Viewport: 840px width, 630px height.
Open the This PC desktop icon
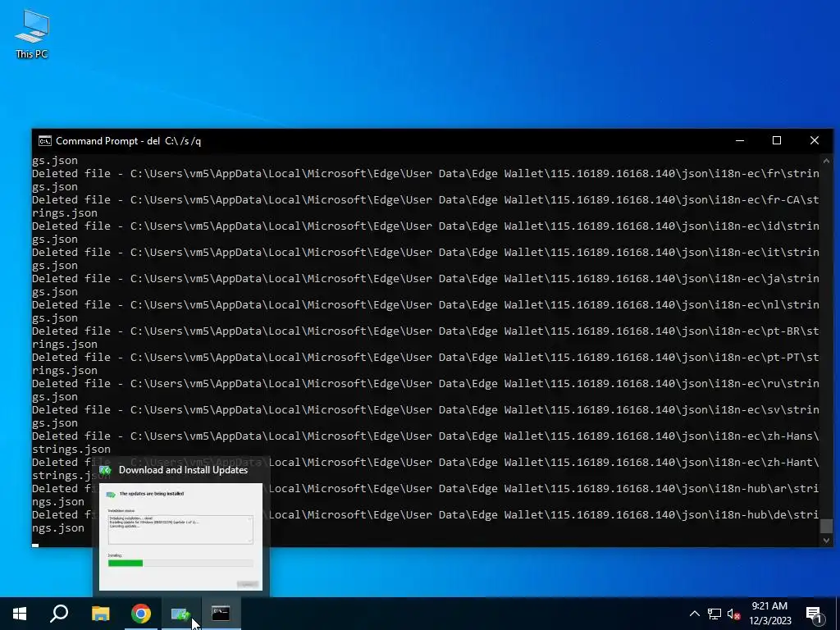coord(32,34)
